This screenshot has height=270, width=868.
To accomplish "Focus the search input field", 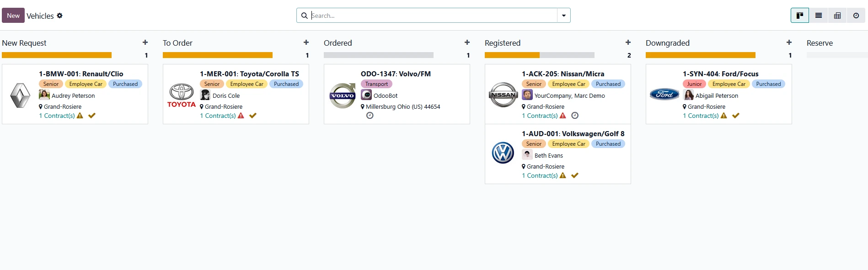I will [x=432, y=16].
